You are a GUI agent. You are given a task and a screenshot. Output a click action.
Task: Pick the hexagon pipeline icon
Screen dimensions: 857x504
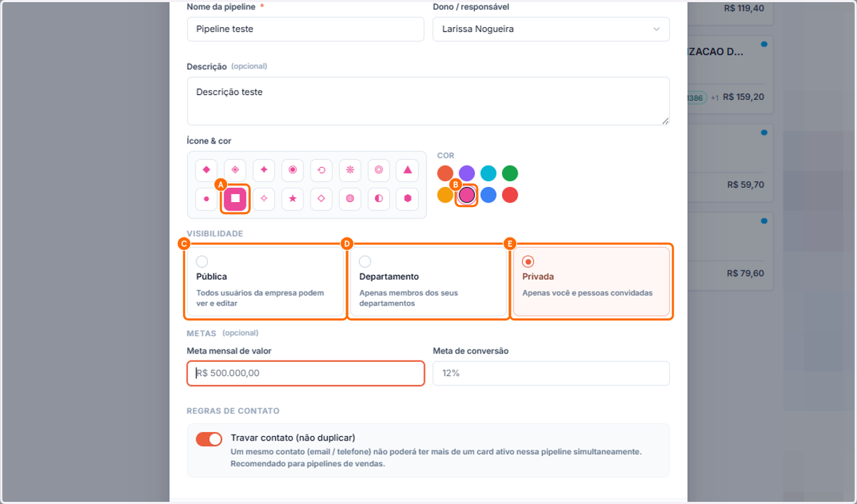click(407, 198)
